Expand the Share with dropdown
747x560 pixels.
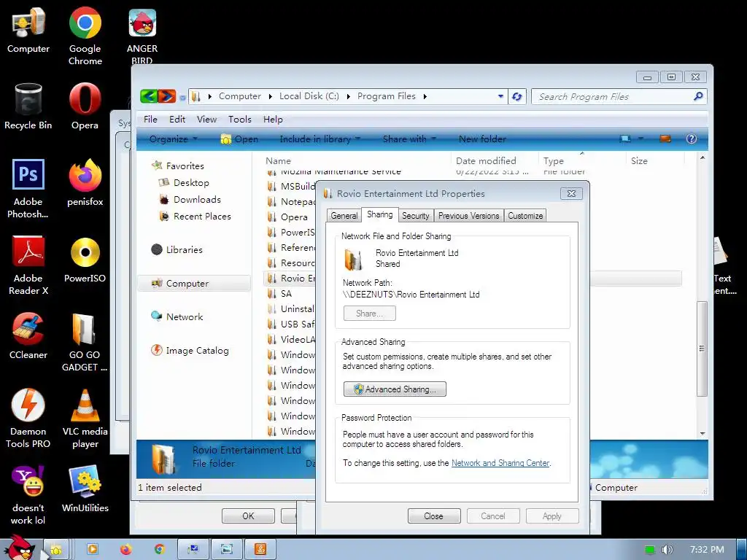click(409, 139)
